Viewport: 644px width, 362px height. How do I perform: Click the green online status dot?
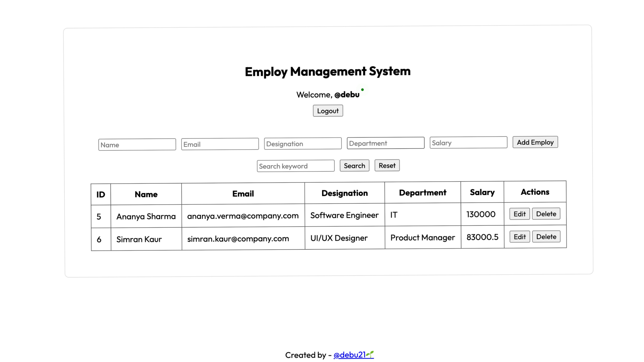point(362,90)
